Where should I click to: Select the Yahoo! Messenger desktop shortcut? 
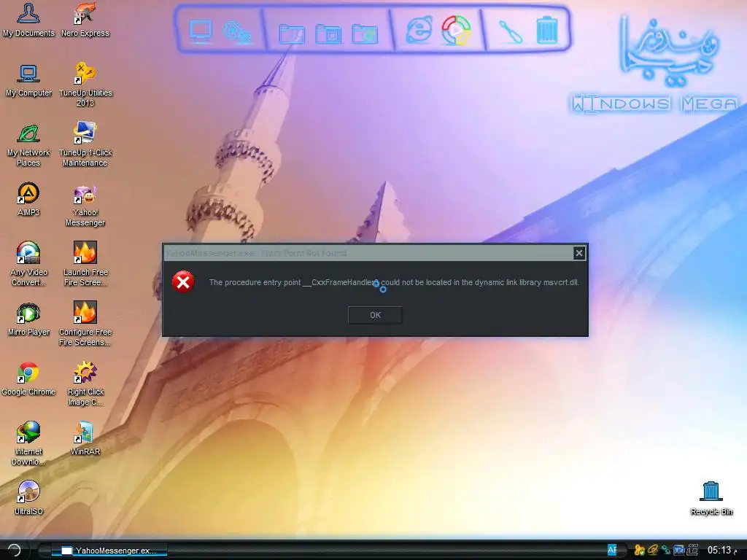(85, 205)
